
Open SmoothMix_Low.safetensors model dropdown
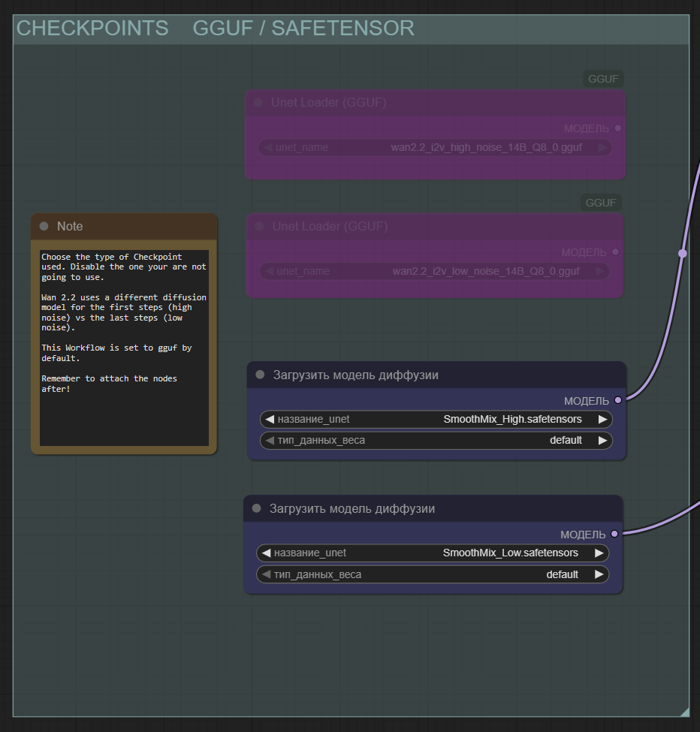pyautogui.click(x=433, y=553)
